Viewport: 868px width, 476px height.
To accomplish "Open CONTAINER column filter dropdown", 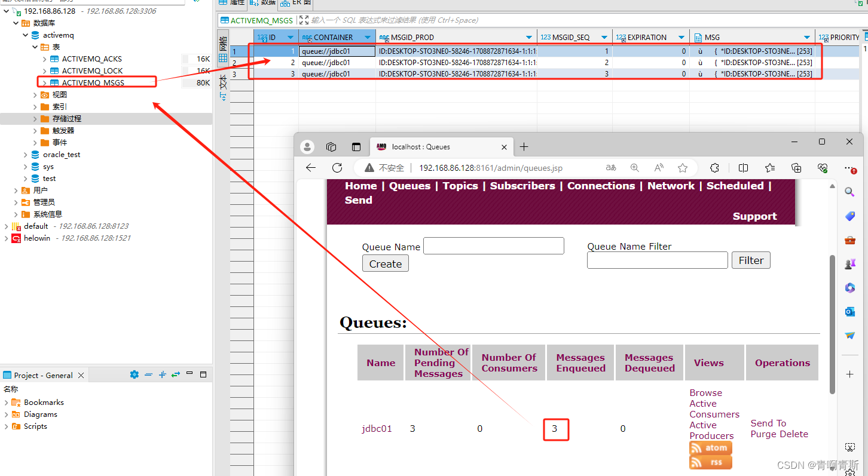I will (368, 38).
